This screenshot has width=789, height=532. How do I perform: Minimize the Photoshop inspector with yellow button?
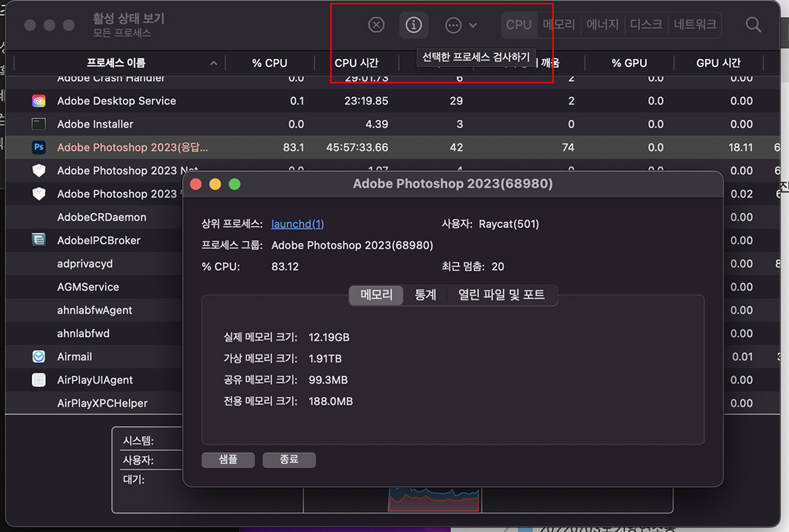[215, 184]
